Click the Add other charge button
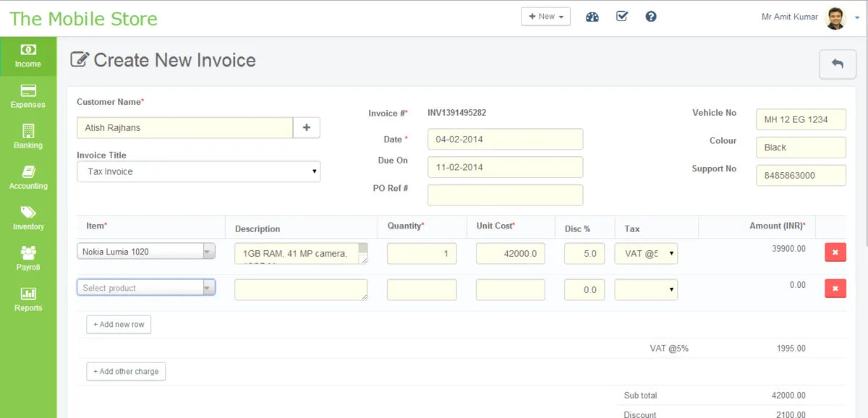Screen dimensions: 868x418 pos(126,372)
